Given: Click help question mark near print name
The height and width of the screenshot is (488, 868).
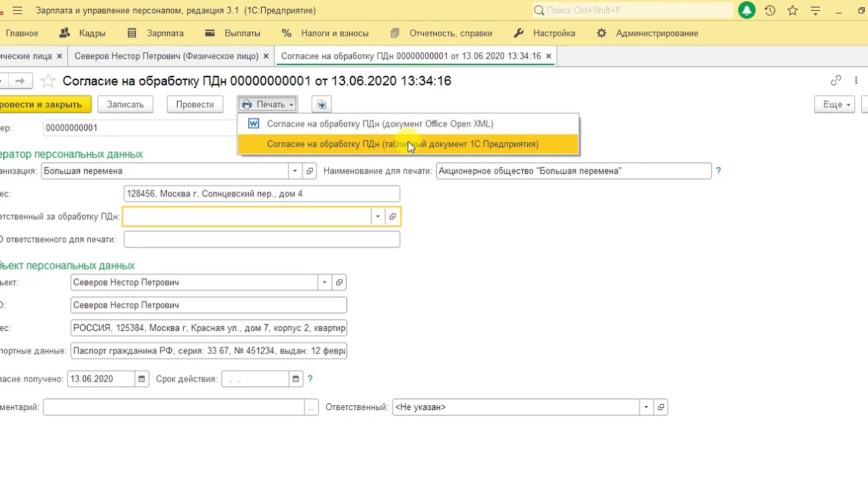Looking at the screenshot, I should point(718,171).
